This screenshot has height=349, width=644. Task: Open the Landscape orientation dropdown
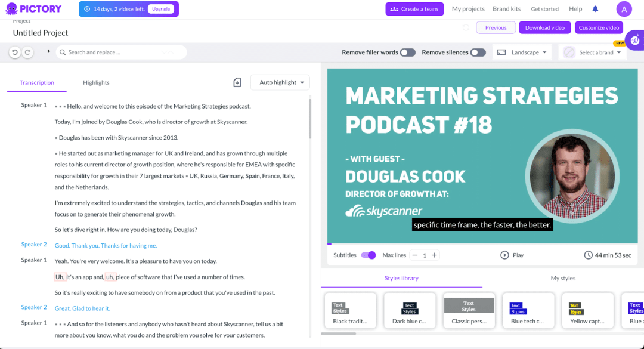coord(522,52)
